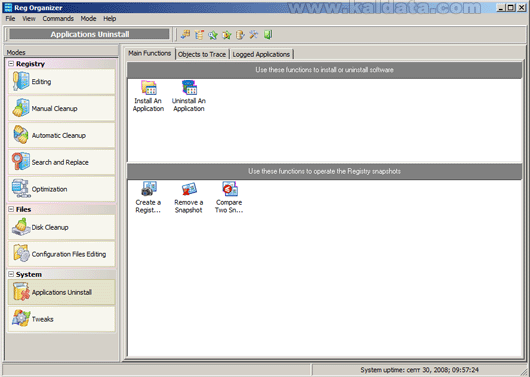Click the registry cubes icon in the toolbar

(185, 34)
